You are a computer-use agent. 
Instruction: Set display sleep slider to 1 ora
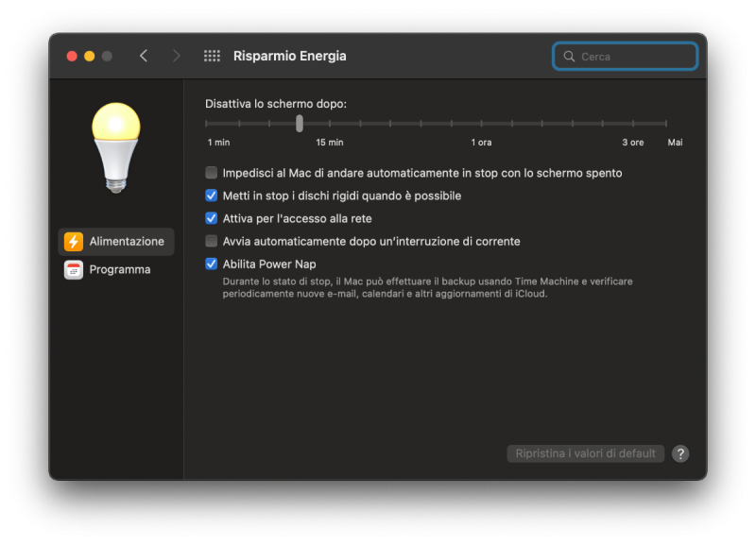(x=482, y=123)
